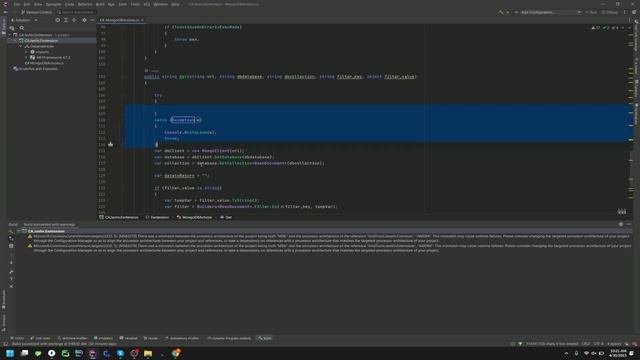
Task: Click the build hammer icon in top toolbar
Action: click(501, 12)
